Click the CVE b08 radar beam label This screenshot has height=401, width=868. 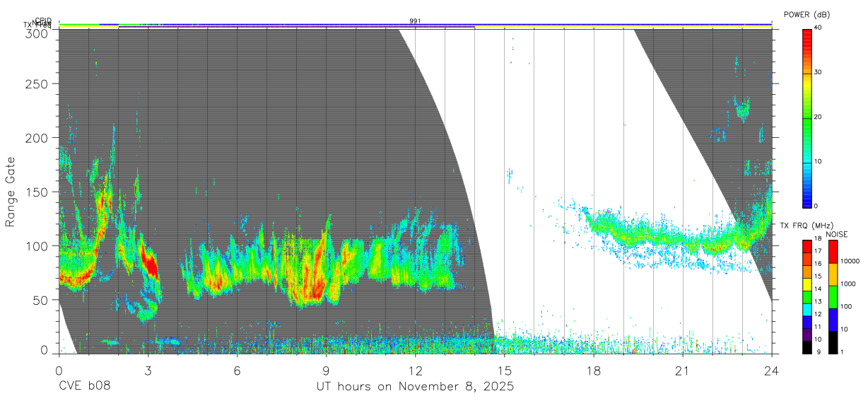pyautogui.click(x=83, y=387)
